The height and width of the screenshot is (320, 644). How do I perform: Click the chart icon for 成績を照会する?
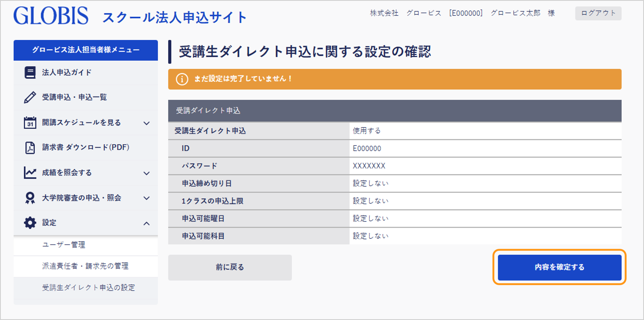point(30,172)
